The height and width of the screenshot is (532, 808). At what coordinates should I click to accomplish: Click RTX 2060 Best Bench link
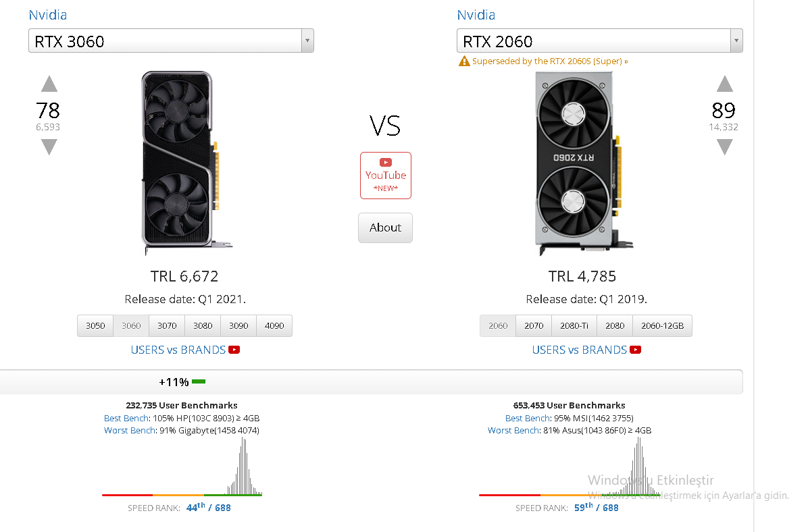pyautogui.click(x=528, y=419)
